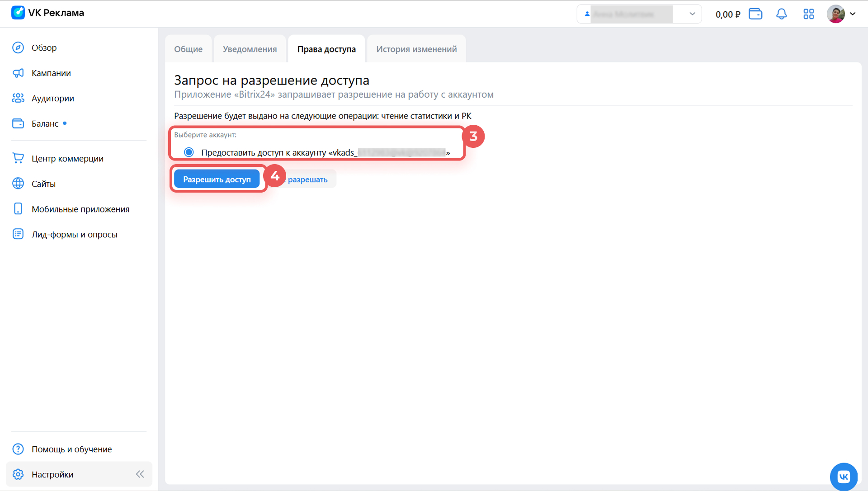This screenshot has width=868, height=491.
Task: Open the wallet icon in top bar
Action: click(x=755, y=14)
